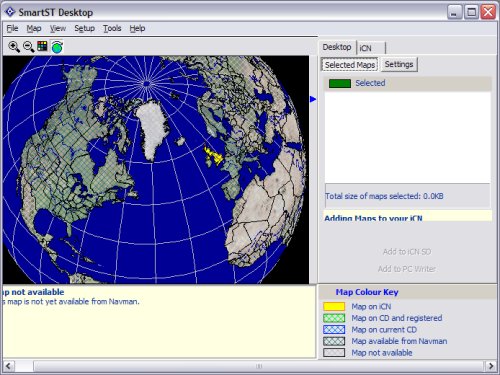
Task: Click Add to PC Writer
Action: tap(407, 269)
